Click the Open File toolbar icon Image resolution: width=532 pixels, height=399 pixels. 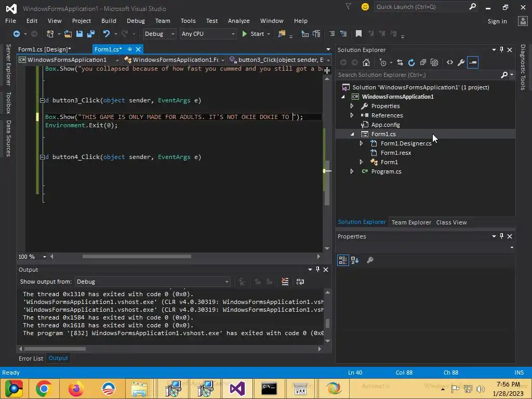pos(68,34)
